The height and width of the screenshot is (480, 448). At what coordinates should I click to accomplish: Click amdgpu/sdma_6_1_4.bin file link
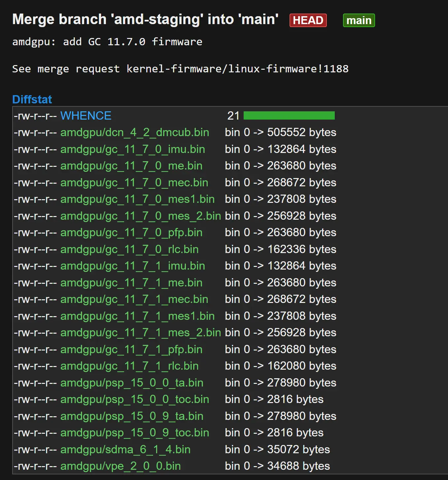tap(125, 450)
